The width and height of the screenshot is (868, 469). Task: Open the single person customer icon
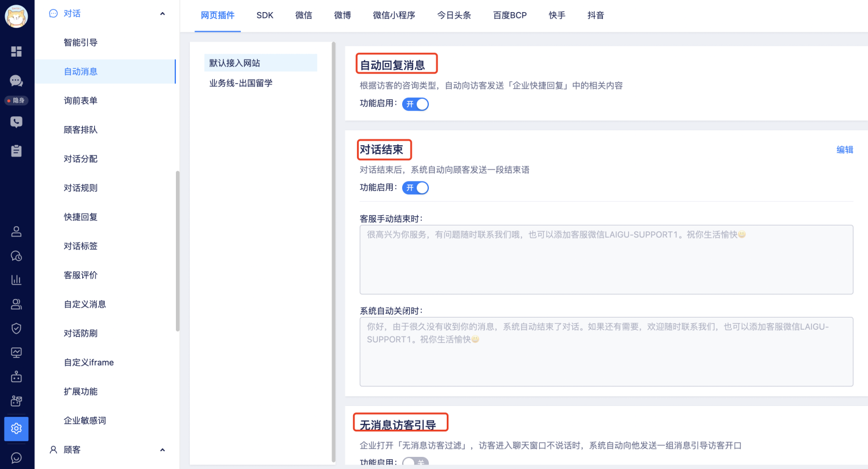click(16, 232)
